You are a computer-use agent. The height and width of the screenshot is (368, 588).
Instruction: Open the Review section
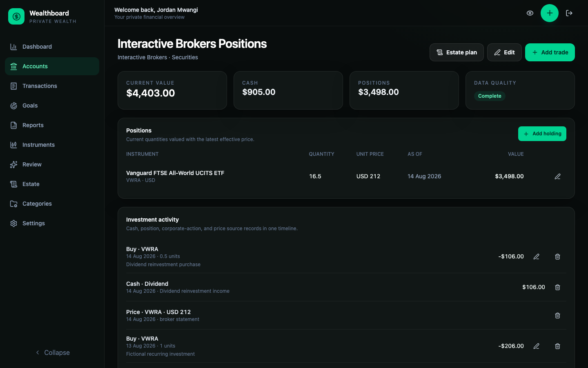pyautogui.click(x=52, y=164)
